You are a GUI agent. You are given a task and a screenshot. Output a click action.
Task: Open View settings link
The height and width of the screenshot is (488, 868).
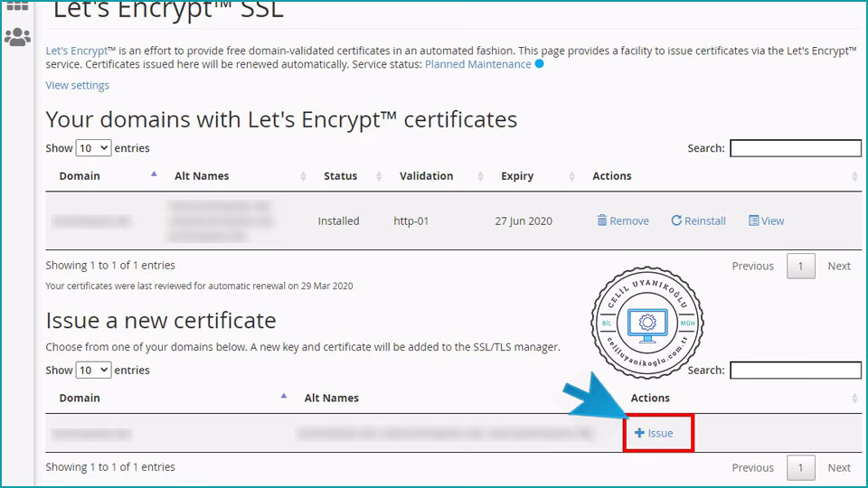pos(77,85)
